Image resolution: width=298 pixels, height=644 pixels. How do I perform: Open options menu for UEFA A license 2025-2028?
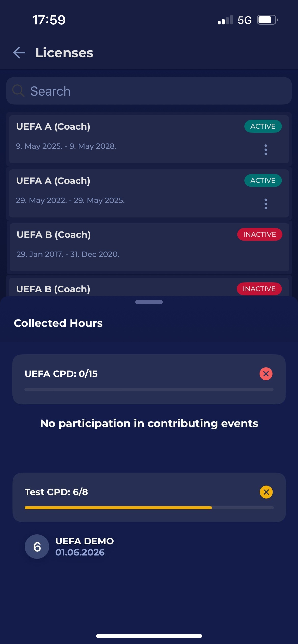click(266, 150)
